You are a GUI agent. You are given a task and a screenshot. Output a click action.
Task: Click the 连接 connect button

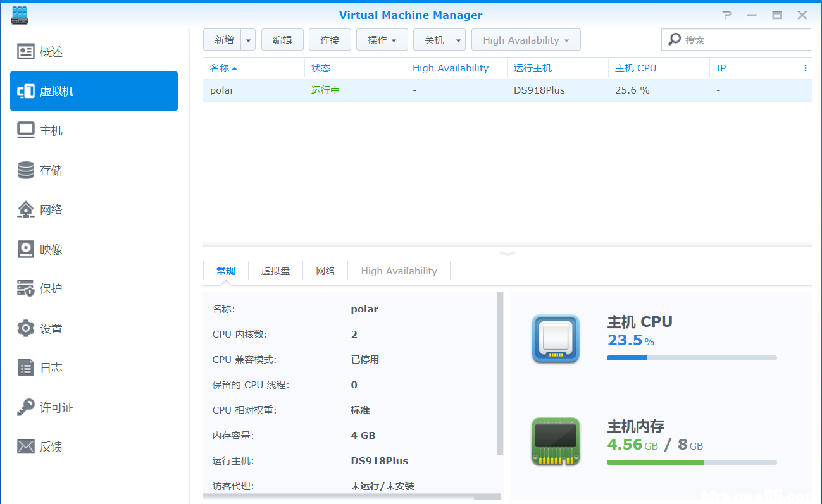tap(330, 40)
